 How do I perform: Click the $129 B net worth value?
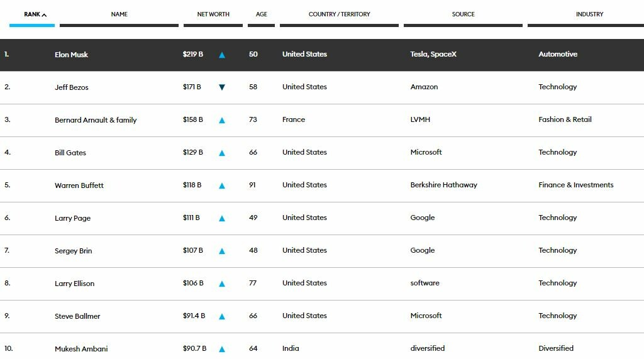193,152
